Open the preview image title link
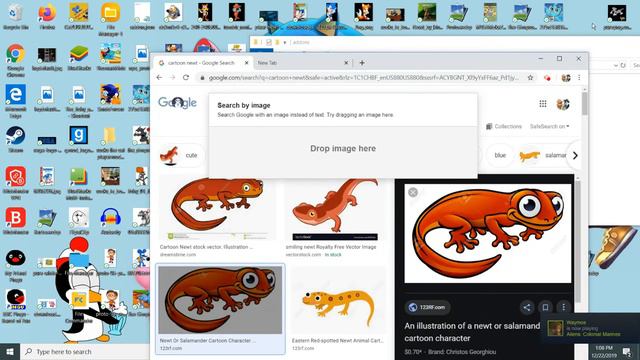The height and width of the screenshot is (360, 640). tap(472, 332)
